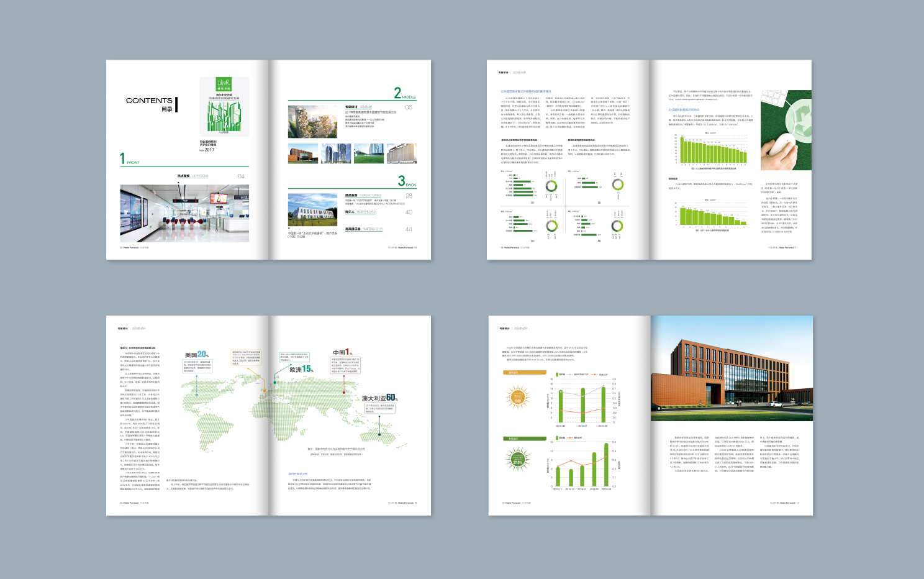
Task: Click the 目录 subtitle
Action: click(x=167, y=109)
